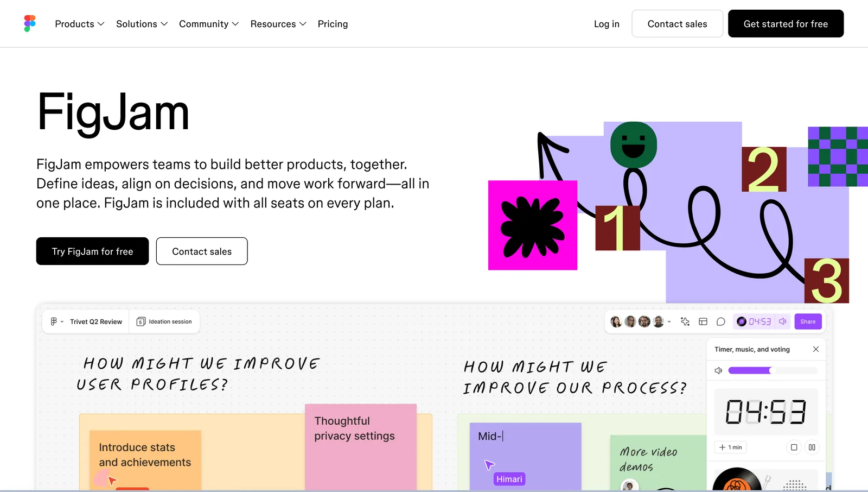Open the AI sparkle tool
This screenshot has width=868, height=492.
[x=685, y=321]
